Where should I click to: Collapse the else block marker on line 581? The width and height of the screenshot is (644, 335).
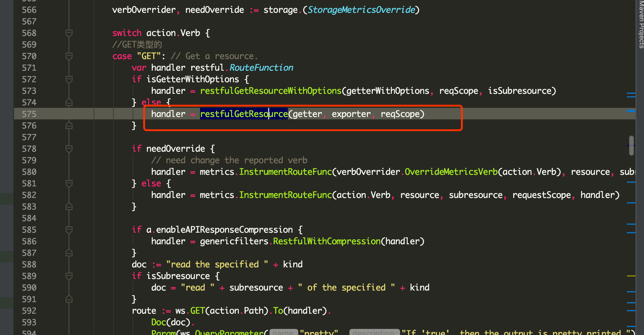click(69, 183)
